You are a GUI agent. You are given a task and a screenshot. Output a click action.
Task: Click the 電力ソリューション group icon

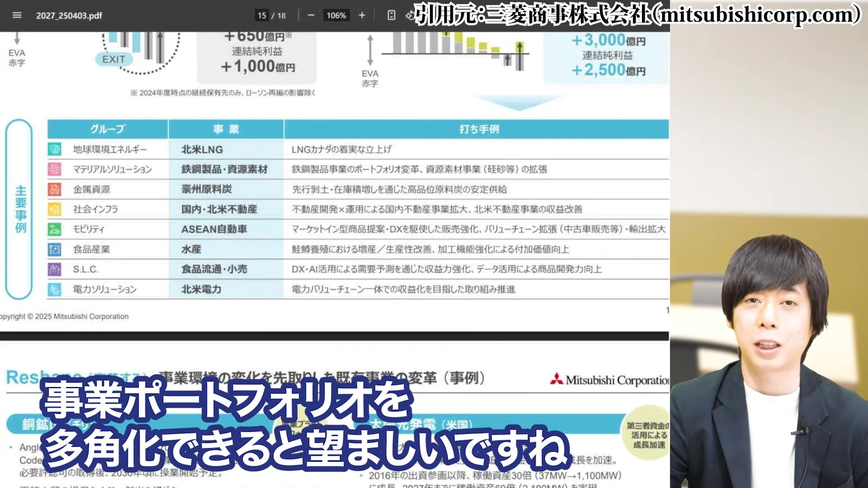pos(54,289)
